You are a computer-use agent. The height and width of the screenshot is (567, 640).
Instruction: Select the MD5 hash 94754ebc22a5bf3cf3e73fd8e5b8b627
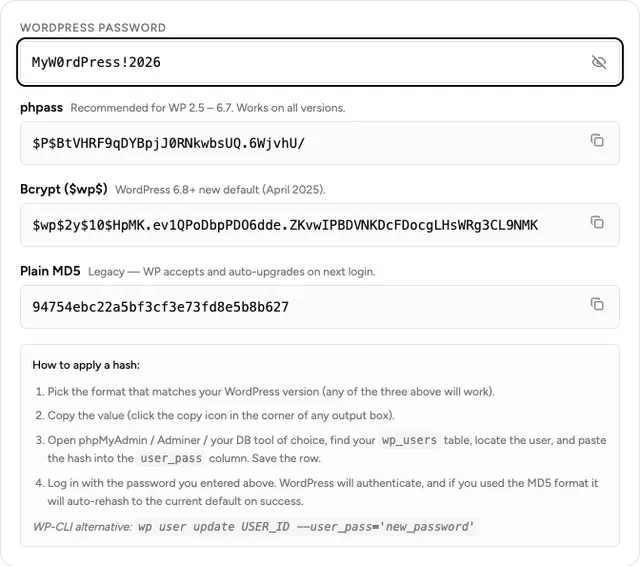(x=160, y=307)
